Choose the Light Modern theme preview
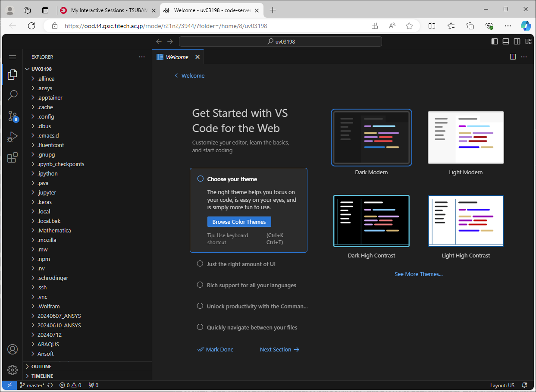 point(466,138)
